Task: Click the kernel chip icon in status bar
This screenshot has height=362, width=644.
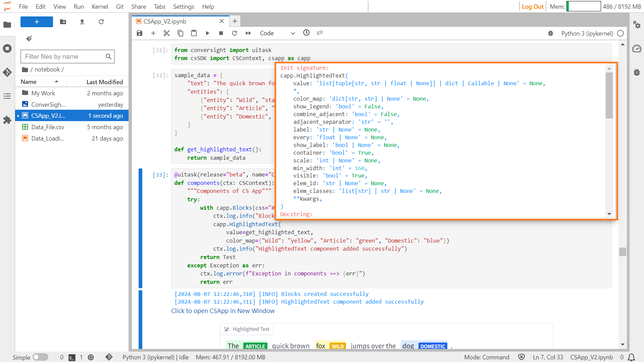Action: pos(91,357)
